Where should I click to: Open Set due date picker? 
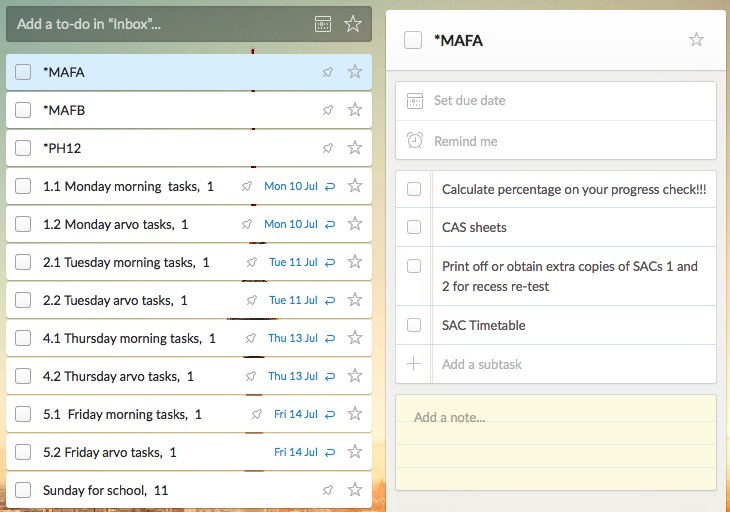pos(556,101)
